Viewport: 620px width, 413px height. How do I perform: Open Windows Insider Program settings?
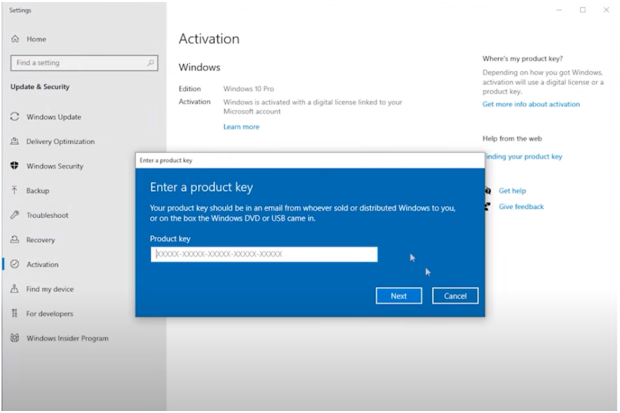pyautogui.click(x=67, y=338)
